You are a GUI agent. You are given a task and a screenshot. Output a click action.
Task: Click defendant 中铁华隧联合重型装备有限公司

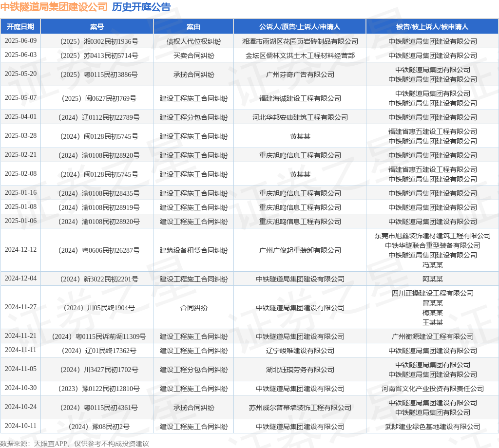[x=433, y=245]
